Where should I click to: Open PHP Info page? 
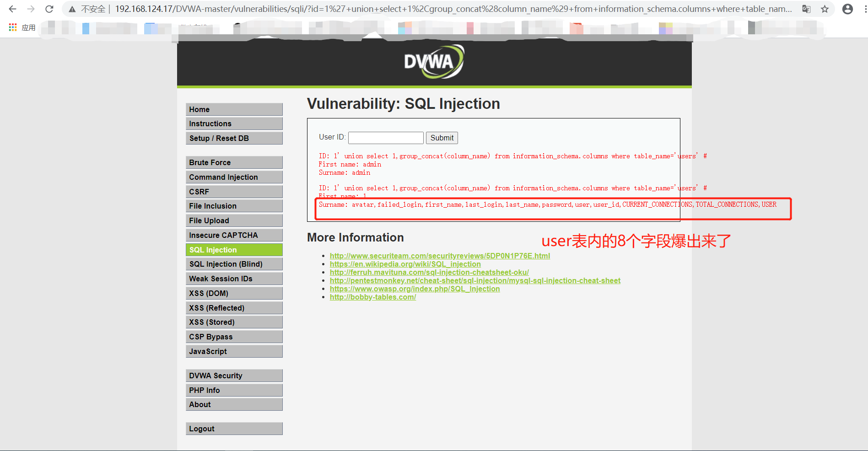(234, 390)
